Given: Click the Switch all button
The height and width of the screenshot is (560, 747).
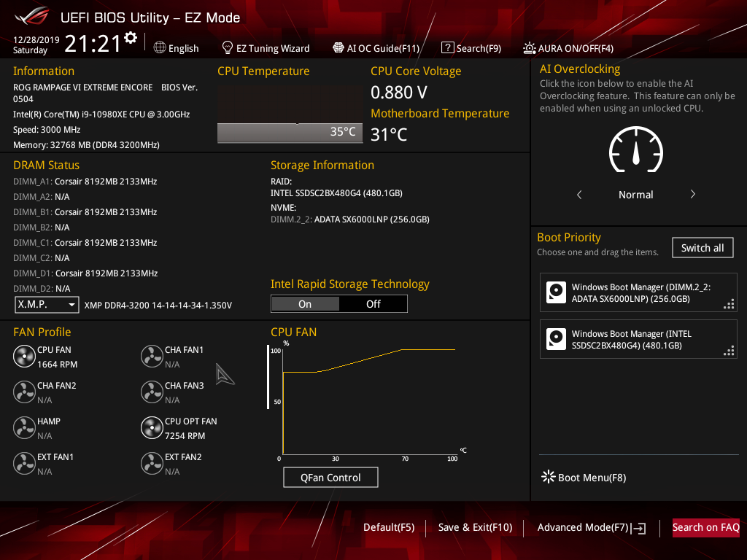Looking at the screenshot, I should click(x=703, y=248).
